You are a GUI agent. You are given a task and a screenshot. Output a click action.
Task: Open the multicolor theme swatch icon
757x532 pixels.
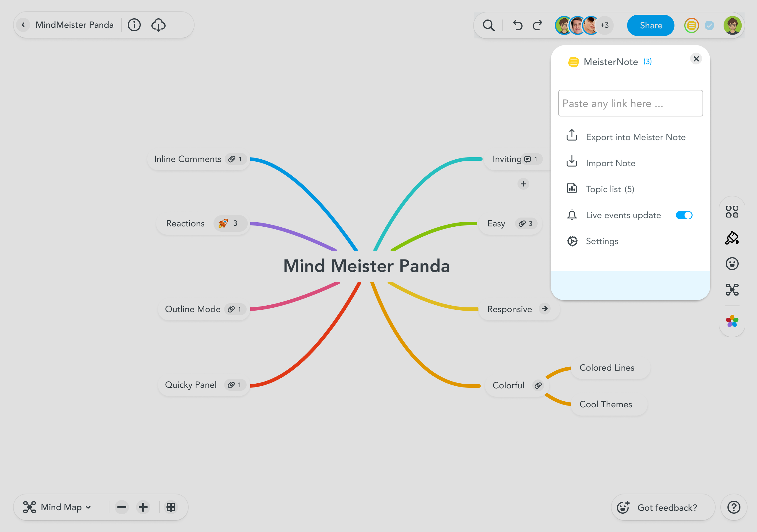point(732,321)
